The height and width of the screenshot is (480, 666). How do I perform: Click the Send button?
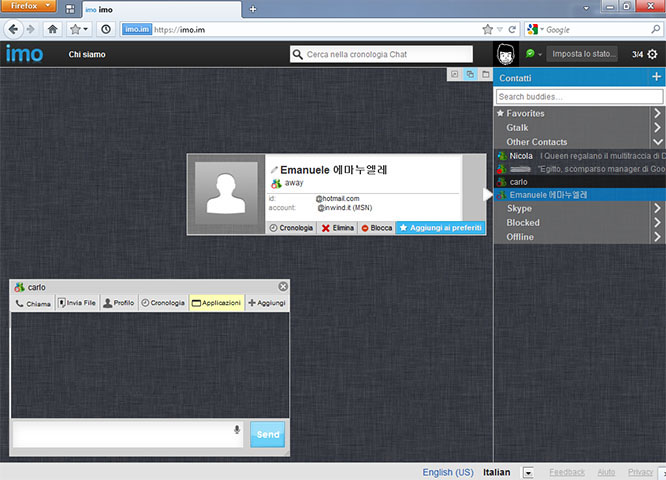point(268,434)
